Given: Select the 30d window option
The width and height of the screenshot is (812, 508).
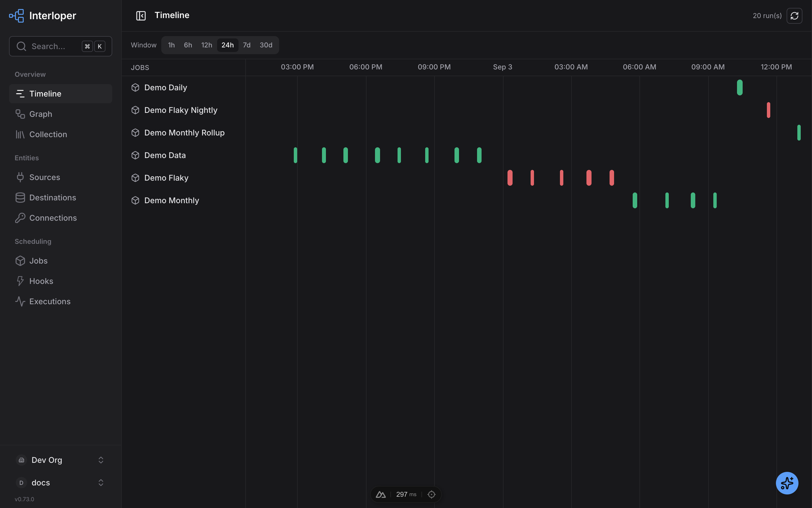Looking at the screenshot, I should coord(266,45).
